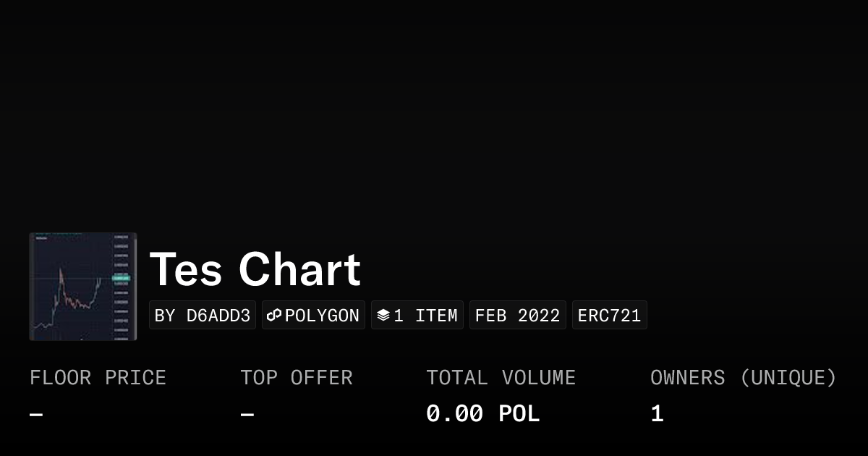Click the green price tag in thumbnail
This screenshot has height=456, width=868.
121,278
